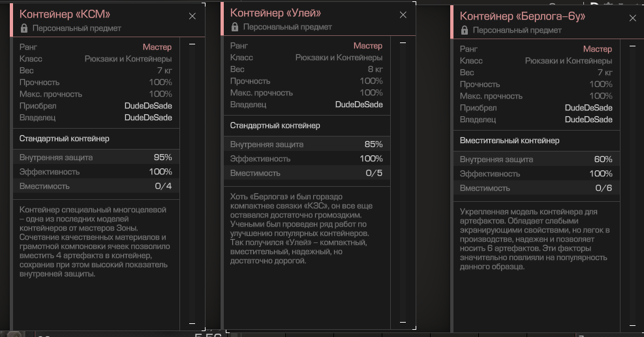This screenshot has width=644, height=337.
Task: Click the Стандартный контейнер header in Улей panel
Action: pyautogui.click(x=275, y=125)
